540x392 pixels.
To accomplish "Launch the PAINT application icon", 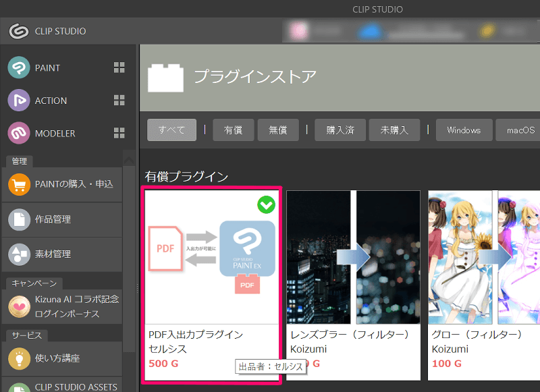I will click(19, 67).
